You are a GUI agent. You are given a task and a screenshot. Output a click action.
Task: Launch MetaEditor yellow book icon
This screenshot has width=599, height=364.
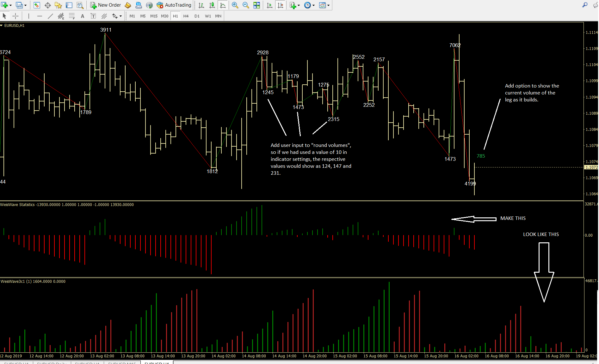click(128, 5)
